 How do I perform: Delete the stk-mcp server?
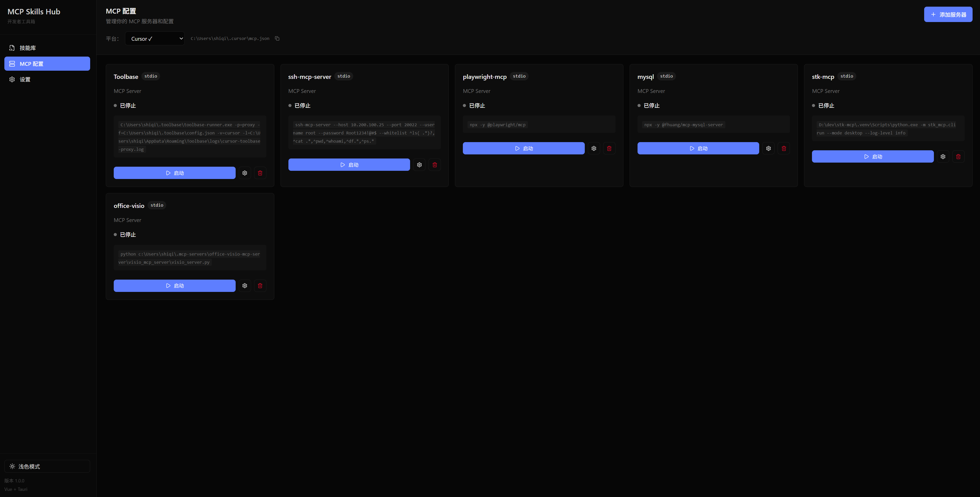[x=958, y=157]
